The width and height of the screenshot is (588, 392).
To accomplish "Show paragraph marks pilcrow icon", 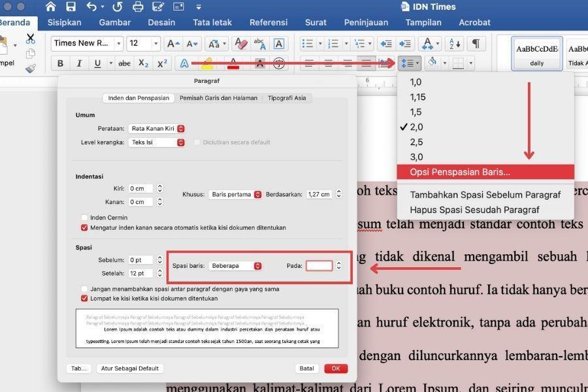I will coord(476,44).
